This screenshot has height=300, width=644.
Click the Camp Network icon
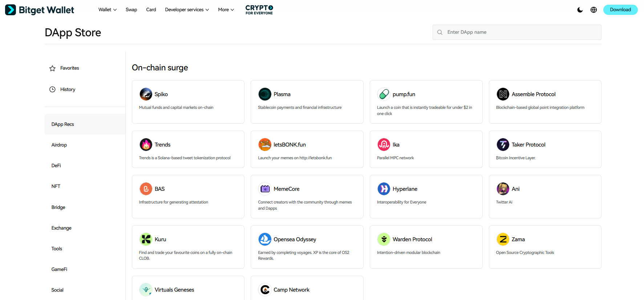265,290
